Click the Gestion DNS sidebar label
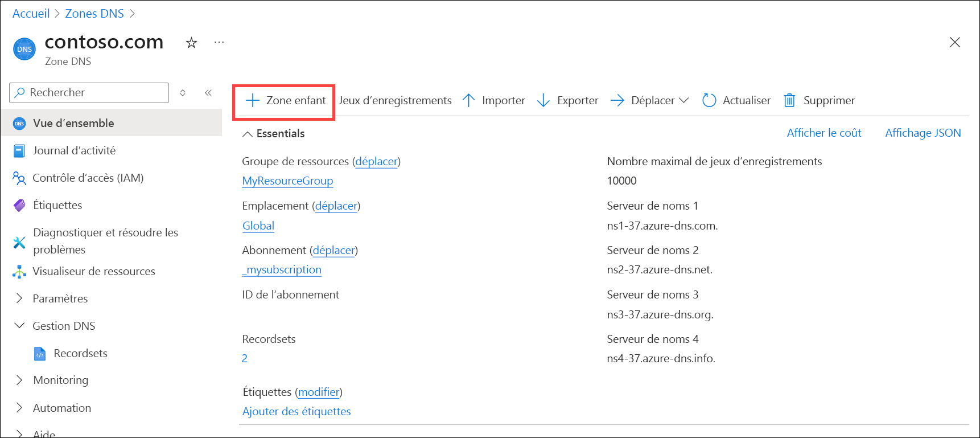980x438 pixels. pyautogui.click(x=64, y=326)
